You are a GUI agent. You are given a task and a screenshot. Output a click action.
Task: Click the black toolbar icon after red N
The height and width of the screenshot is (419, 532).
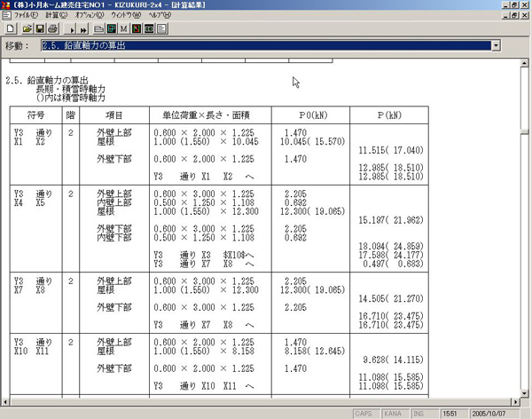click(x=149, y=29)
